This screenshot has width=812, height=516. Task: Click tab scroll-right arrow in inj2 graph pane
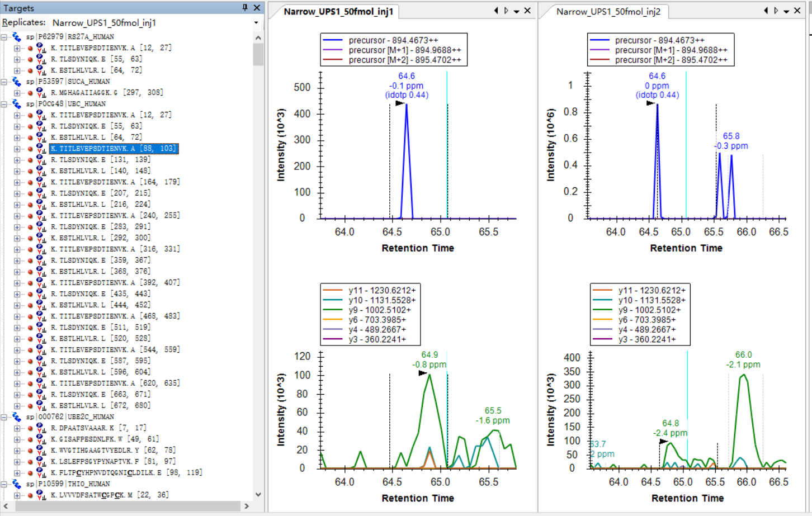[776, 11]
